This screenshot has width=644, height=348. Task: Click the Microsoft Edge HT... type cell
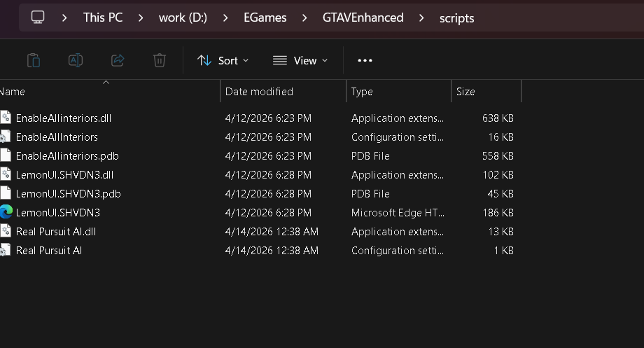point(398,212)
